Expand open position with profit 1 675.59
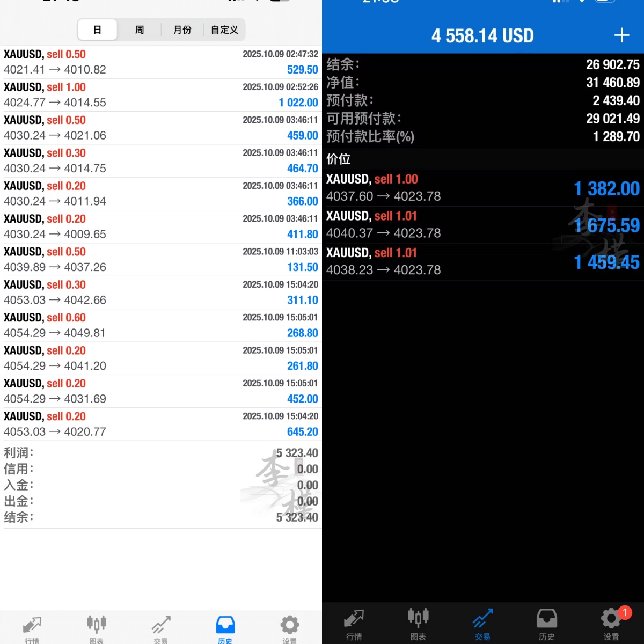The width and height of the screenshot is (644, 644). [483, 224]
